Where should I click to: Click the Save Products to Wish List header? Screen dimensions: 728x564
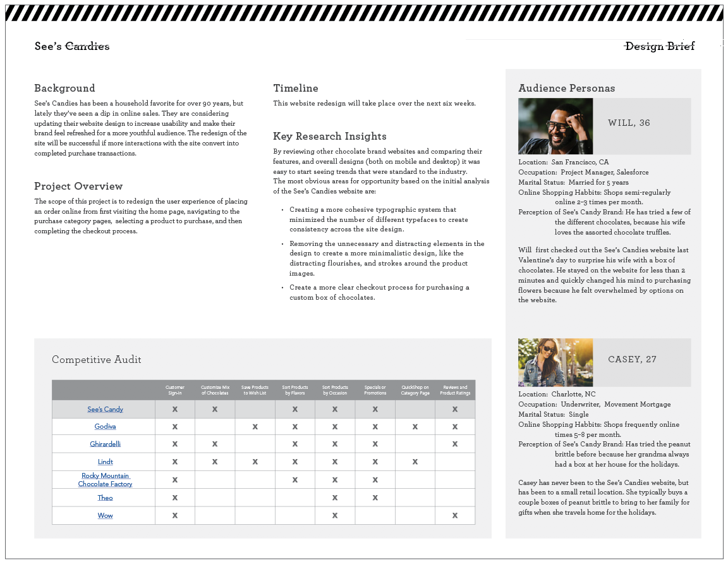(x=255, y=390)
